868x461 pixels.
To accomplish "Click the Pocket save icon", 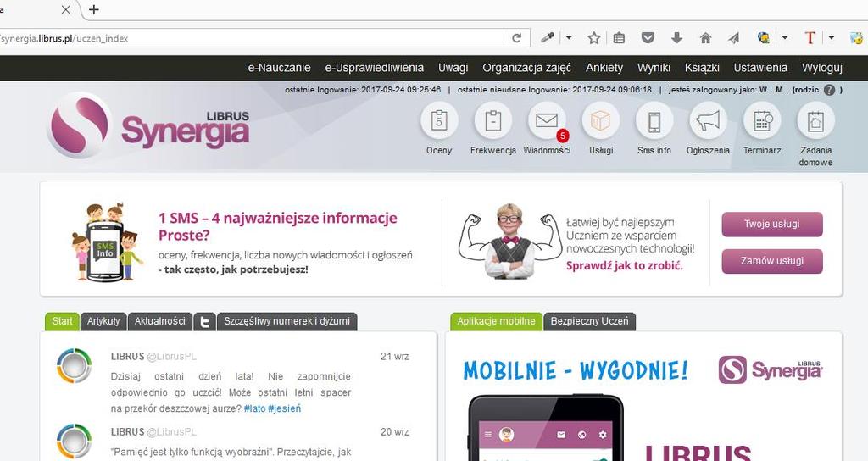I will pos(648,38).
